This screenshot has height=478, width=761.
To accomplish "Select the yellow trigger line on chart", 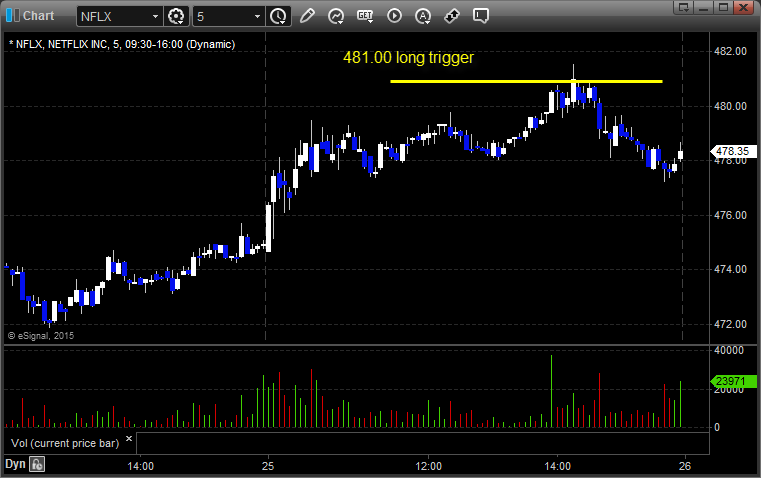I will tap(526, 81).
